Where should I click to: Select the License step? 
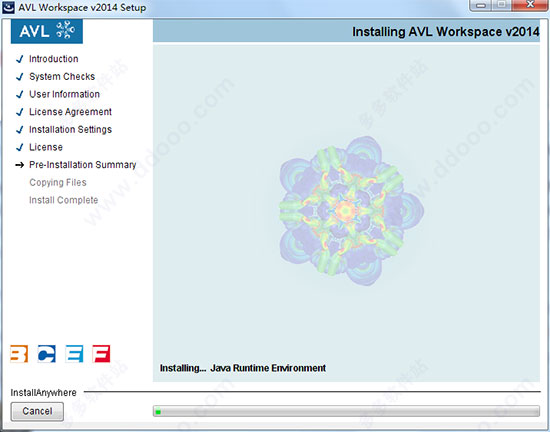[x=46, y=147]
